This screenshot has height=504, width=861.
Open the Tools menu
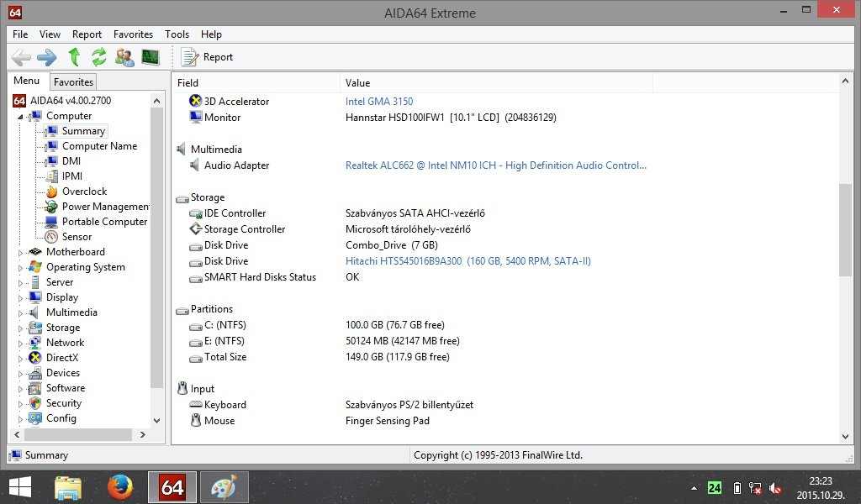177,34
